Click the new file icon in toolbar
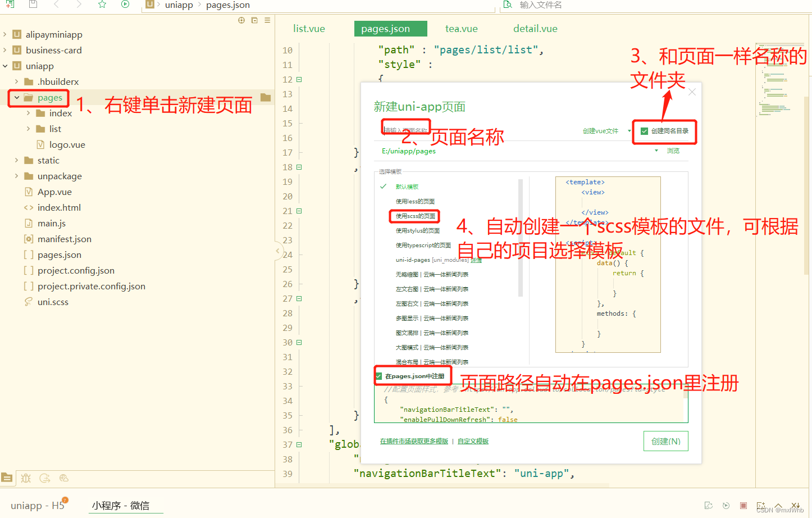 10,4
